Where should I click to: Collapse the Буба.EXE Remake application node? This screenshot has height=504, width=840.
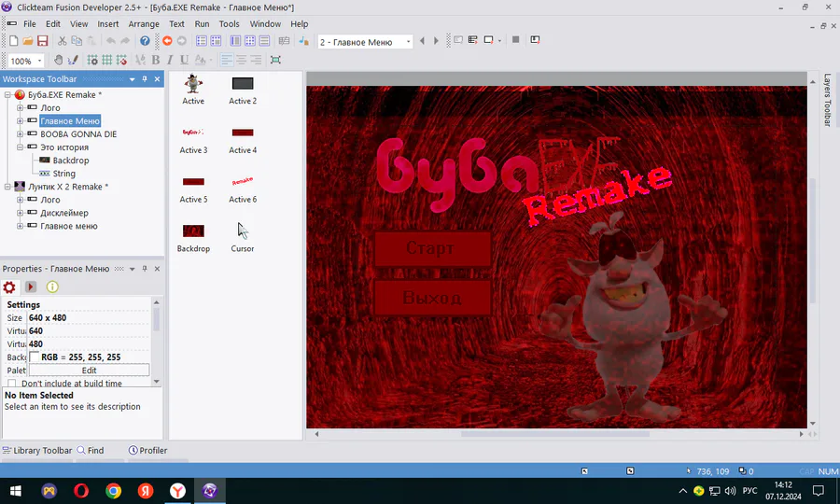click(7, 95)
